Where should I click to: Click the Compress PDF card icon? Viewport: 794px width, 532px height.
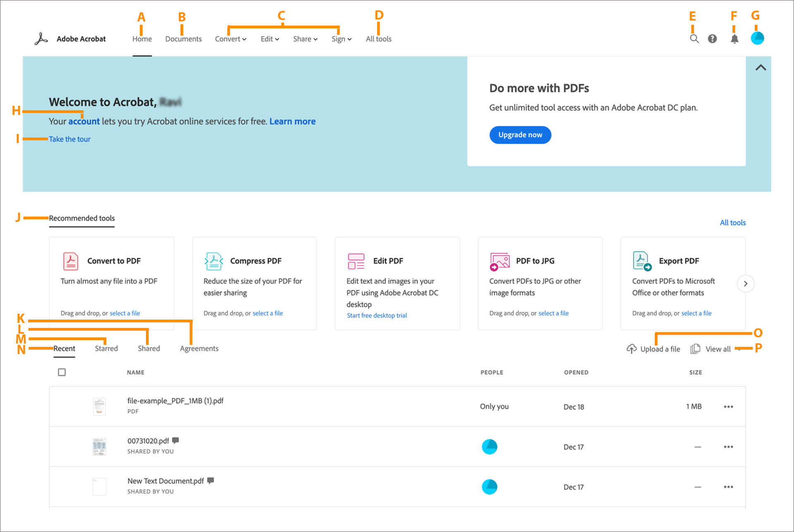pos(214,261)
